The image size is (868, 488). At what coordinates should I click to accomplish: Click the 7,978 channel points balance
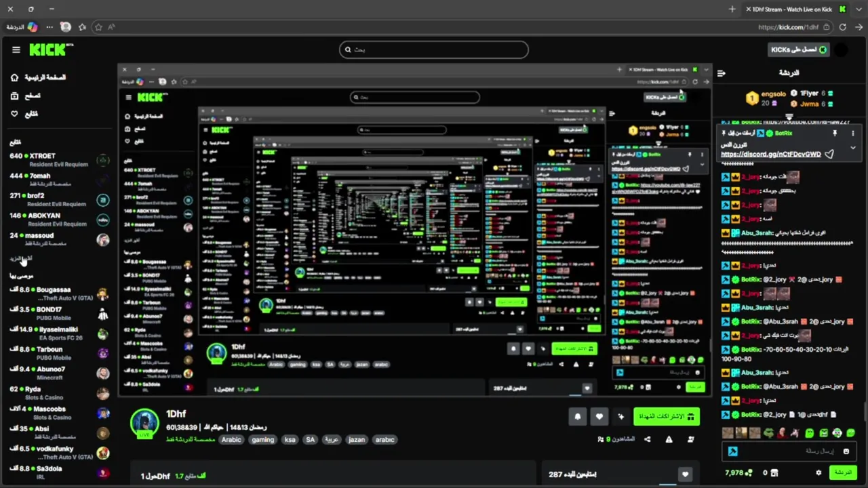[x=738, y=472]
